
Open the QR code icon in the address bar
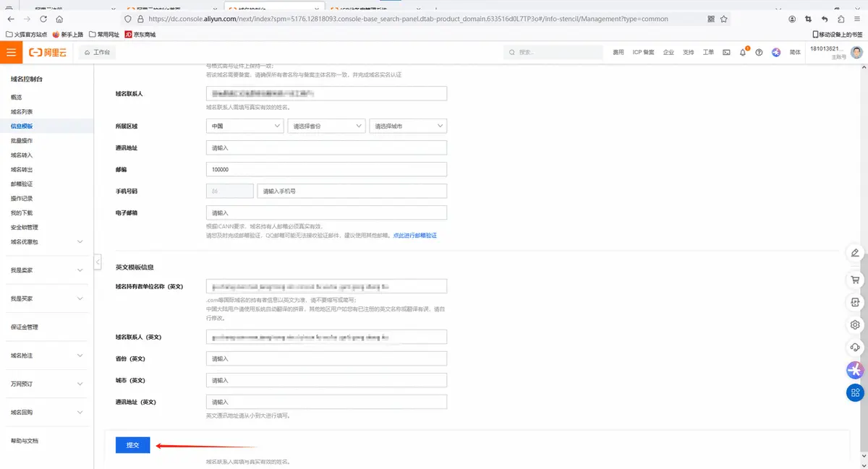[711, 19]
